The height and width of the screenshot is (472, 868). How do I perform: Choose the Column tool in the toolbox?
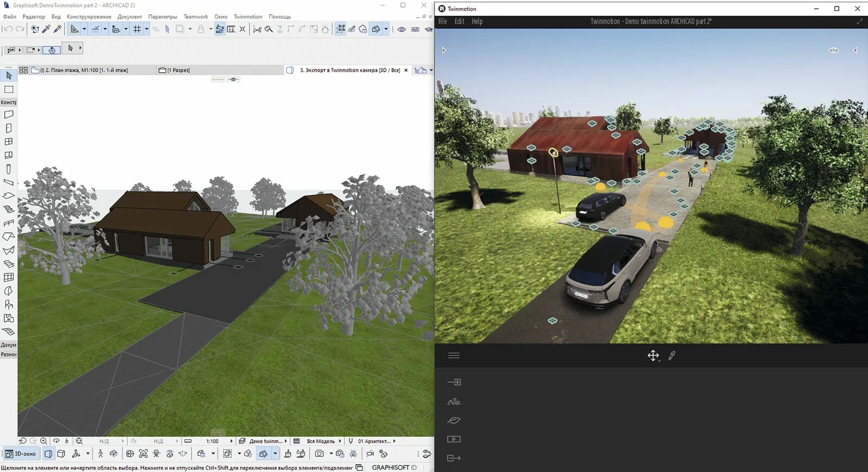(9, 169)
